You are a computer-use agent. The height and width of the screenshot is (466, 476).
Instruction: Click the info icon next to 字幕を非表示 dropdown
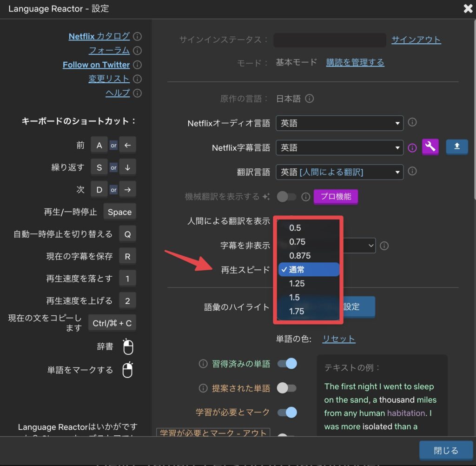coord(384,246)
